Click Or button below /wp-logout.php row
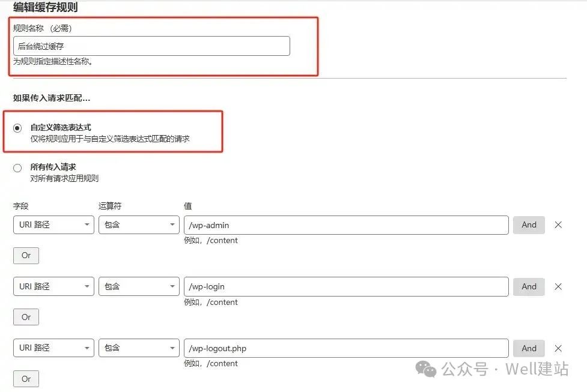Viewport: 587px width, 392px height. click(26, 379)
